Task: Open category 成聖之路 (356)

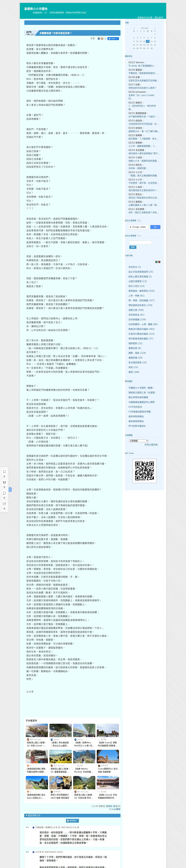Action: pos(136,310)
